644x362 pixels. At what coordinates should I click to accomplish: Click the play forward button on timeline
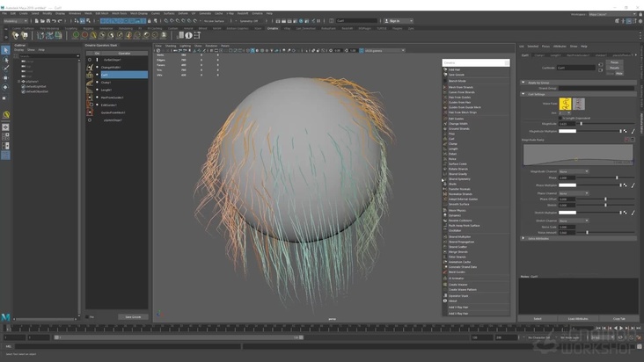(621, 328)
